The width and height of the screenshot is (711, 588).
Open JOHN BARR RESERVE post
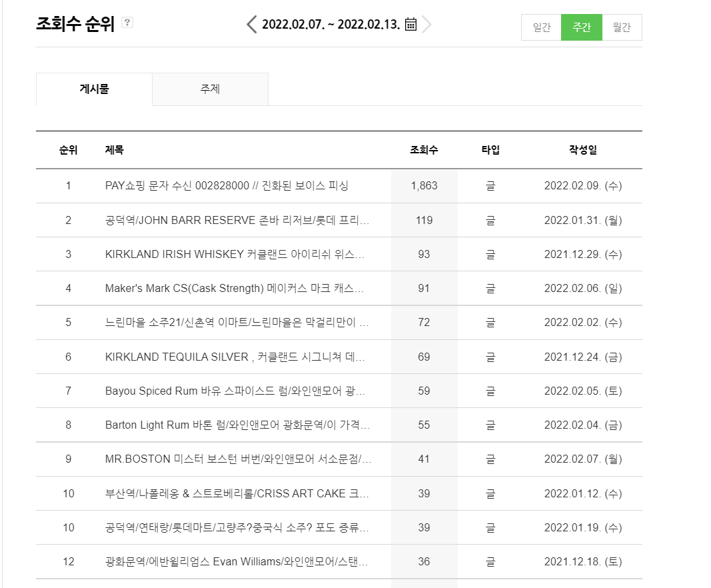[x=237, y=220]
